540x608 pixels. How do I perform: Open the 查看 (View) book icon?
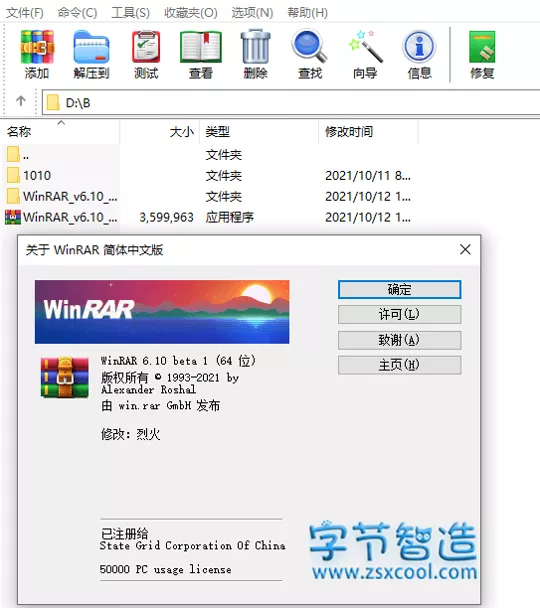(x=200, y=55)
